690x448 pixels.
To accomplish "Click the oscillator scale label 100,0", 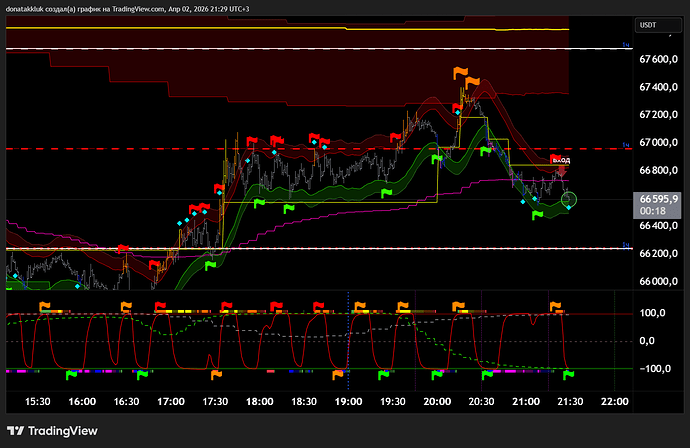I will pos(652,313).
